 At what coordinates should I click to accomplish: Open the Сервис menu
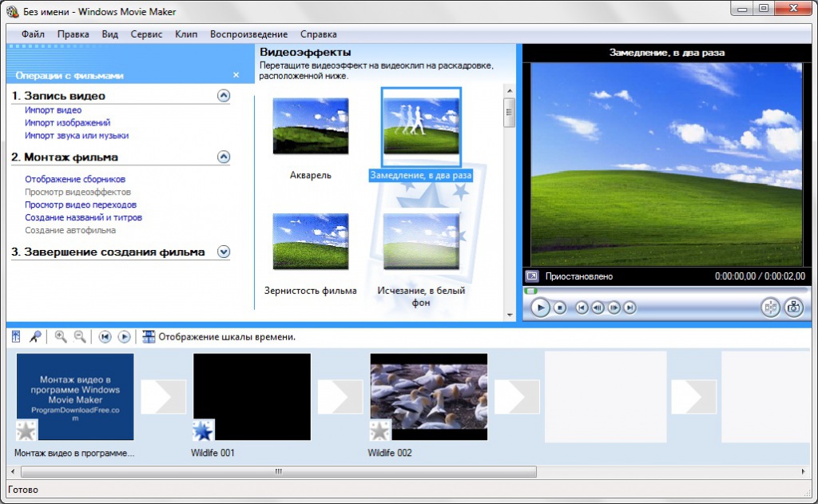(146, 34)
